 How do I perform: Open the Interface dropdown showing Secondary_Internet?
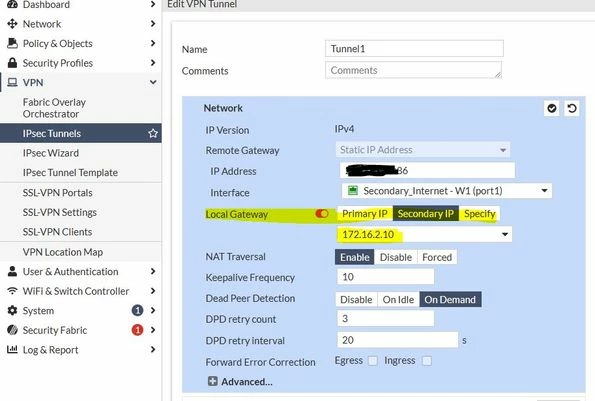coord(447,191)
